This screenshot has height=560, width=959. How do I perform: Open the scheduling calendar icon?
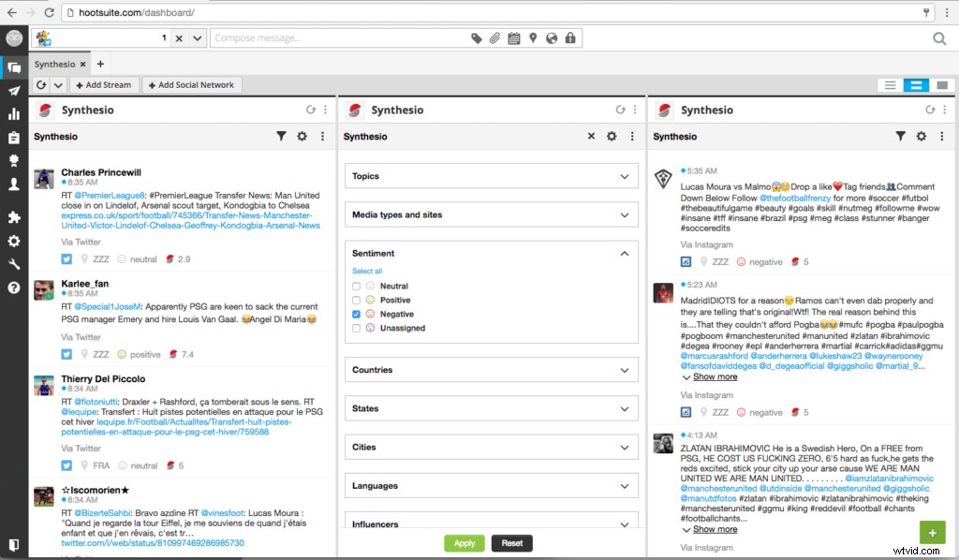[513, 37]
